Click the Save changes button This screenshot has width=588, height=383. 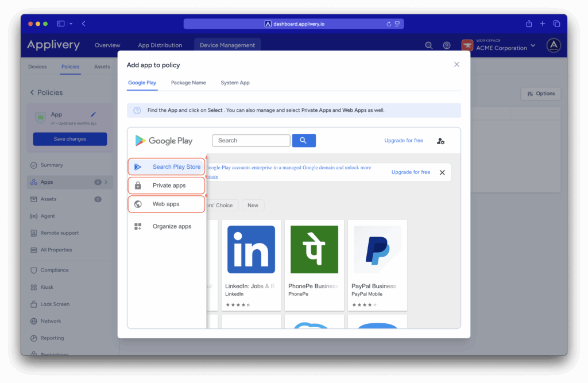coord(70,139)
